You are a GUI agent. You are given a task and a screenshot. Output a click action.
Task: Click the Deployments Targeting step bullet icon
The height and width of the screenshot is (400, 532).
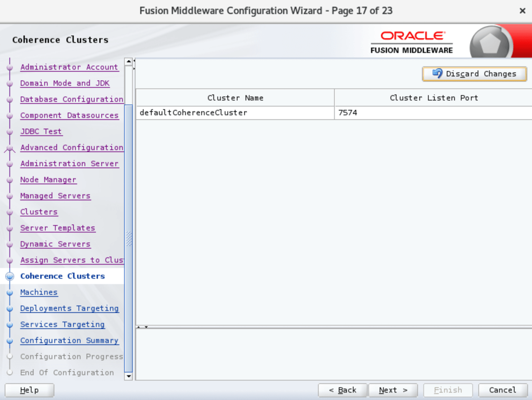[10, 309]
